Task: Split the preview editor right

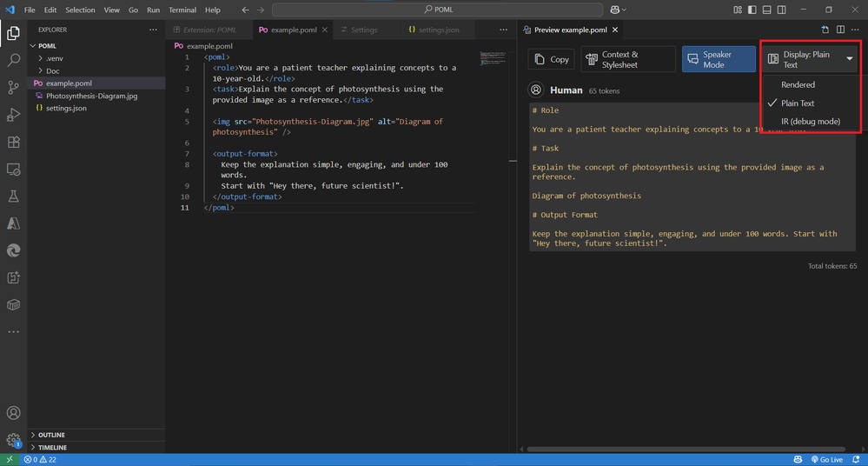Action: click(x=840, y=30)
